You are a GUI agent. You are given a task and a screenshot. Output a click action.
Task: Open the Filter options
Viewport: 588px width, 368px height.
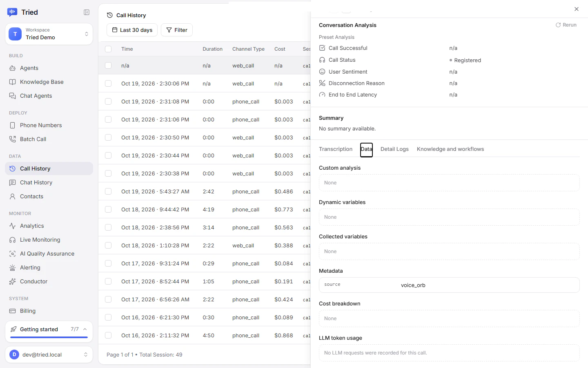click(x=177, y=30)
